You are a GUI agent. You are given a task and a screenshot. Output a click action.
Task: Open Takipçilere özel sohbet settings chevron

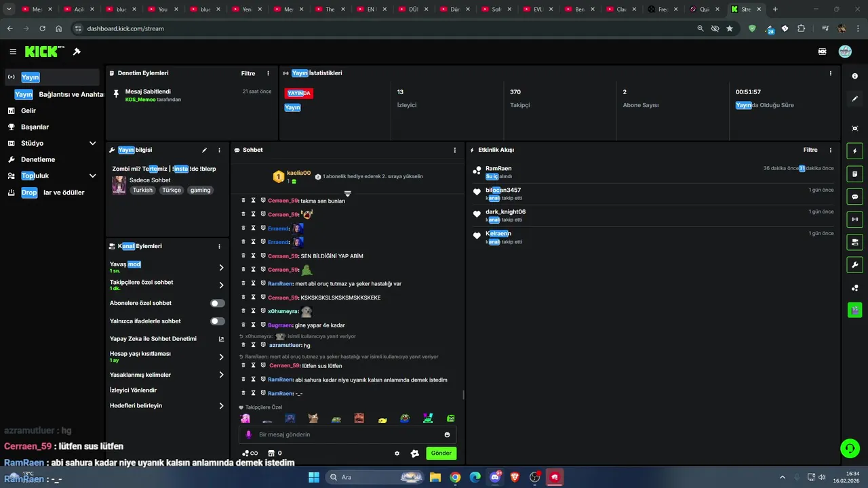tap(221, 285)
